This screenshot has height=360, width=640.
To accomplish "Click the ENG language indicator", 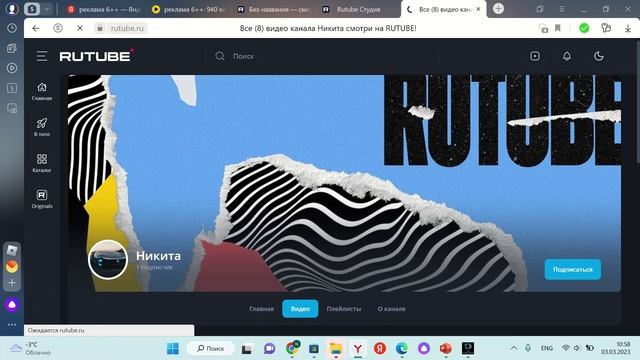I will (x=547, y=348).
